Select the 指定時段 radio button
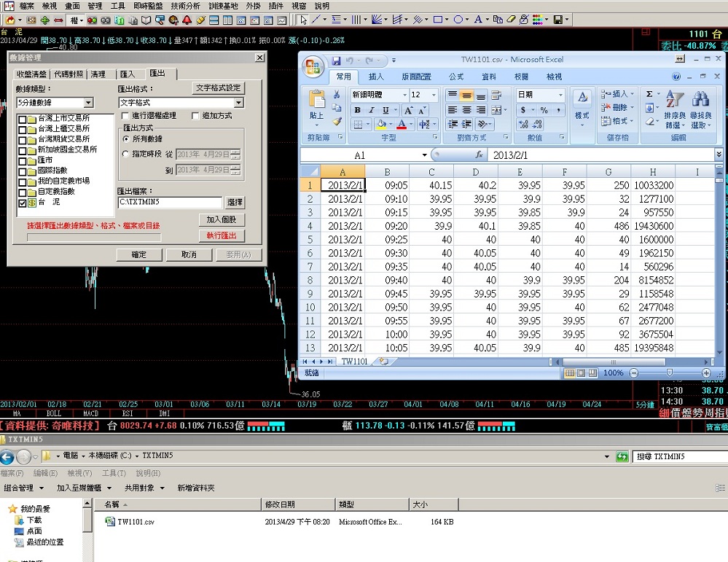728x562 pixels. point(125,154)
